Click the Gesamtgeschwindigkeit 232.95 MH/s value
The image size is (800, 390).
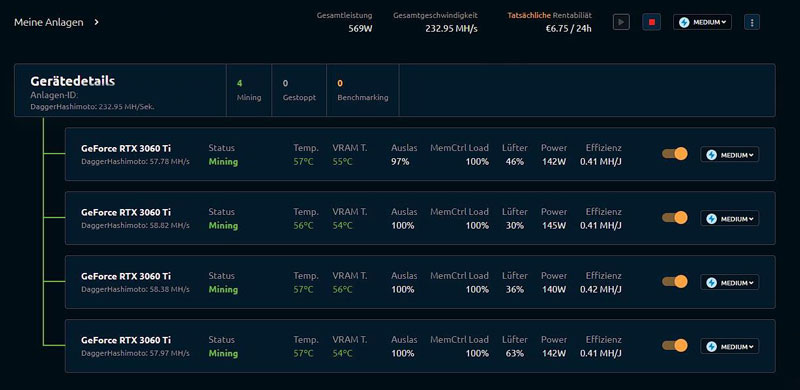pyautogui.click(x=452, y=29)
